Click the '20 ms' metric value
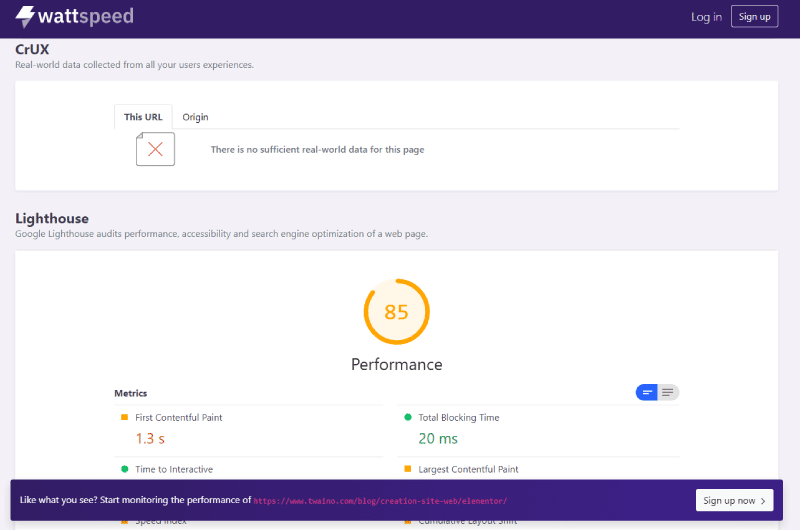800x530 pixels. 438,439
